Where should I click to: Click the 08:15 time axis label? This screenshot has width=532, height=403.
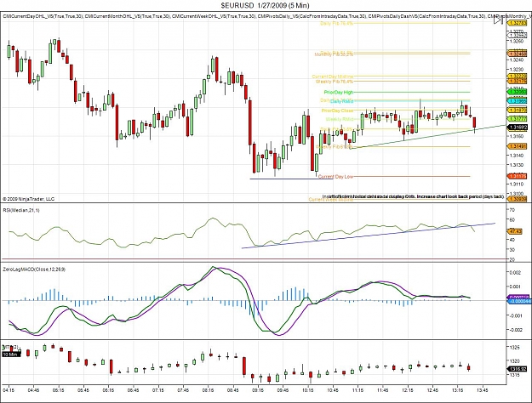(x=208, y=390)
